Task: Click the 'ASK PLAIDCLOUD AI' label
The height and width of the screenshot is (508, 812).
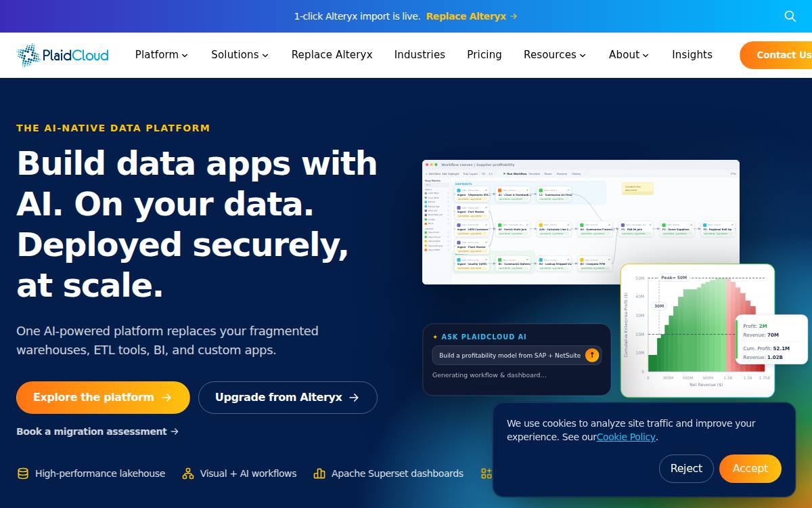Action: point(484,337)
